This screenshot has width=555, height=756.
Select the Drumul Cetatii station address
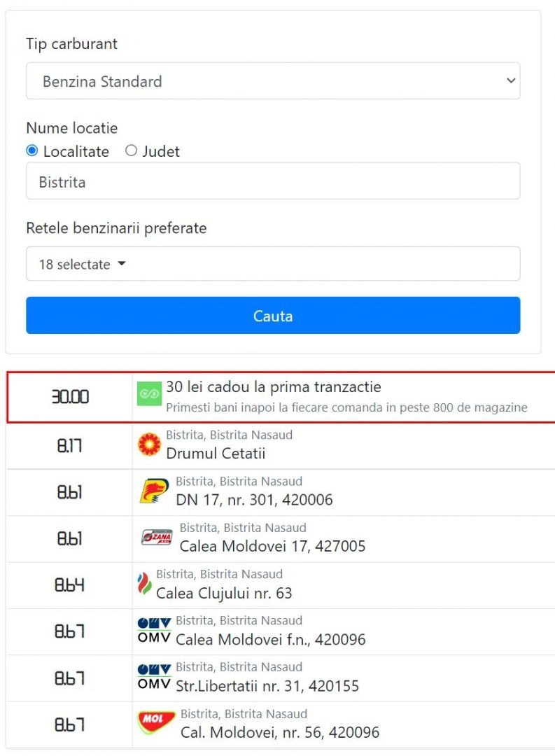point(216,454)
